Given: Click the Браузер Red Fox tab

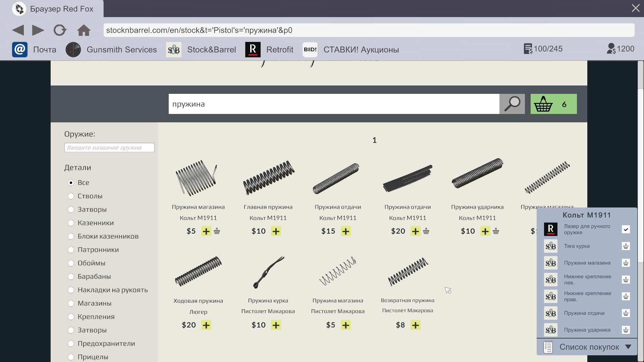Looking at the screenshot, I should 52,9.
